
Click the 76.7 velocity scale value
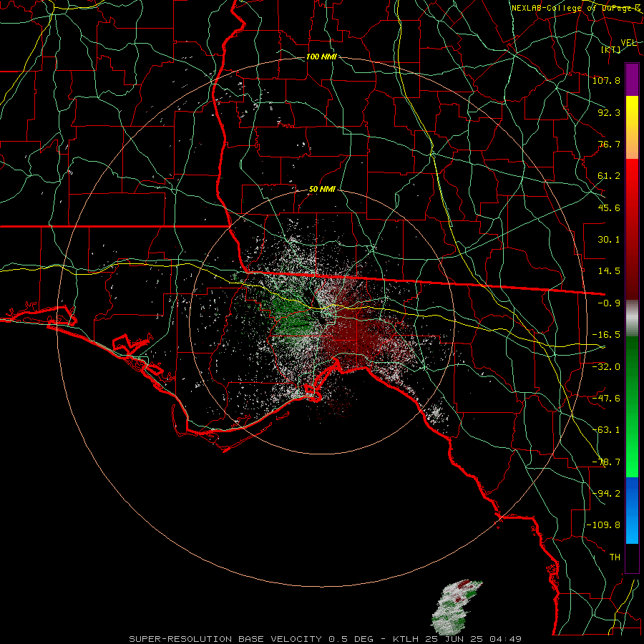click(609, 144)
